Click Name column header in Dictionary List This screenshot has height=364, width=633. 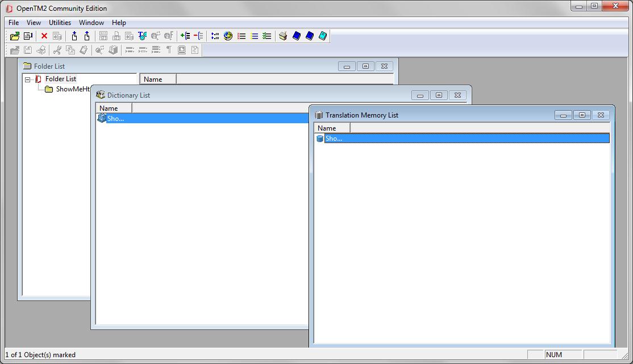[114, 108]
